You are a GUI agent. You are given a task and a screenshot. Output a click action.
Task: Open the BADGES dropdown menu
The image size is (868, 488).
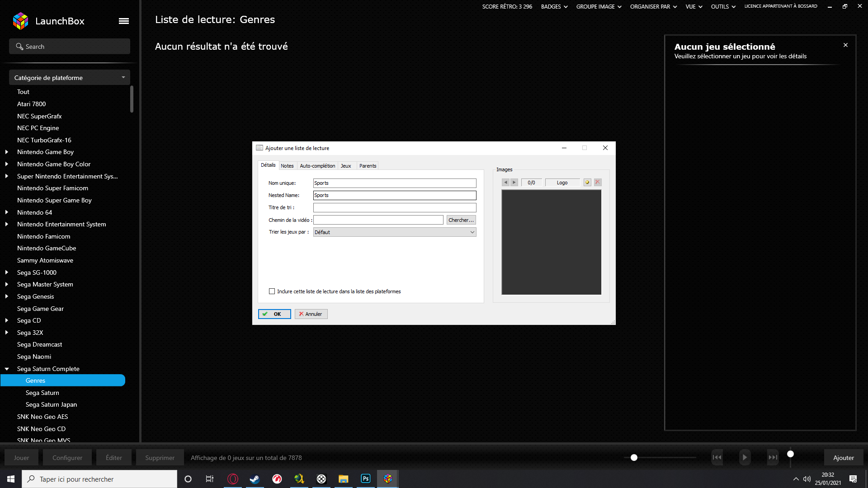point(554,7)
